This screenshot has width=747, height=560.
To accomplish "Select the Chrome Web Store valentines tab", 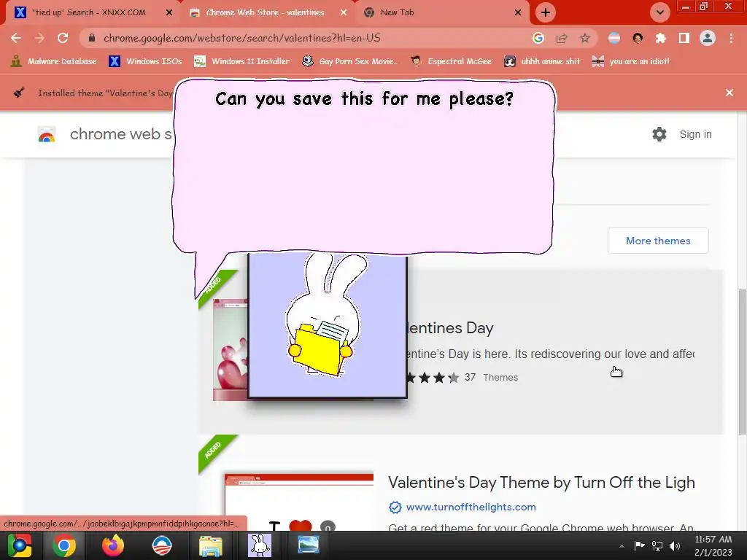I will [265, 13].
